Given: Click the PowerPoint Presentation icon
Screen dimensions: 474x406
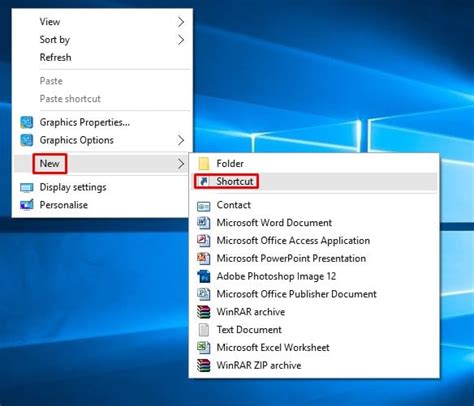Looking at the screenshot, I should pyautogui.click(x=203, y=258).
